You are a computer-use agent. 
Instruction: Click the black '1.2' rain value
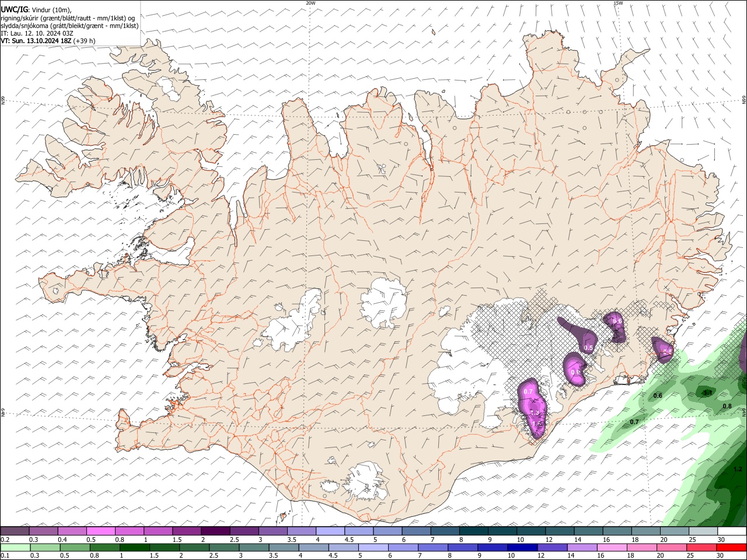738,469
